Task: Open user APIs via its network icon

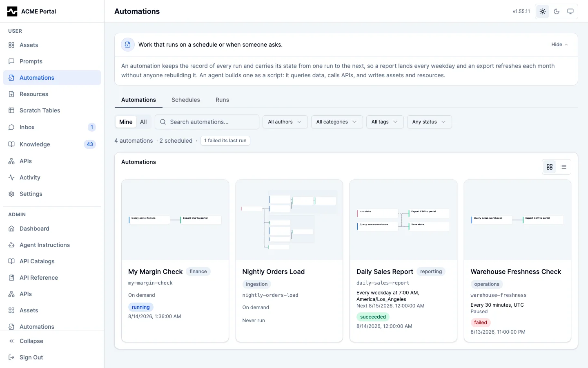Action: [x=11, y=161]
